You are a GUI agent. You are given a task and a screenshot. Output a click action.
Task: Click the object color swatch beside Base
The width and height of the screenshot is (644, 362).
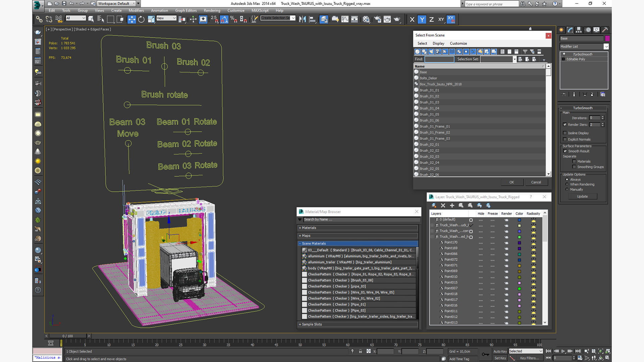coord(607,39)
